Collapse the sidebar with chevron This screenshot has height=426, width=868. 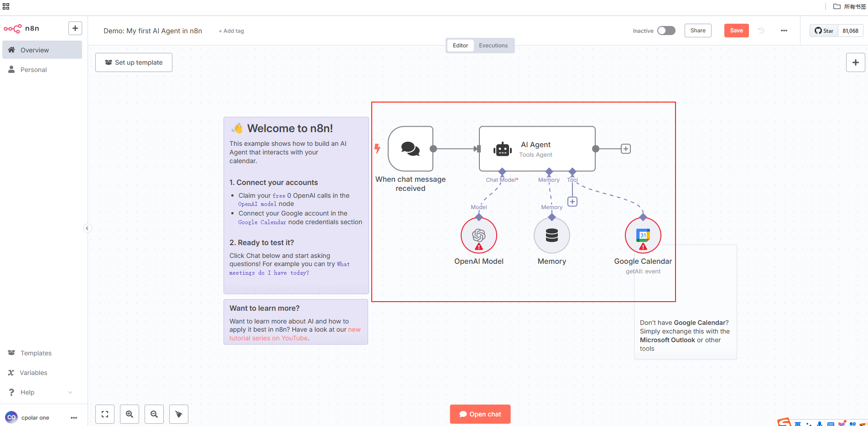(88, 228)
